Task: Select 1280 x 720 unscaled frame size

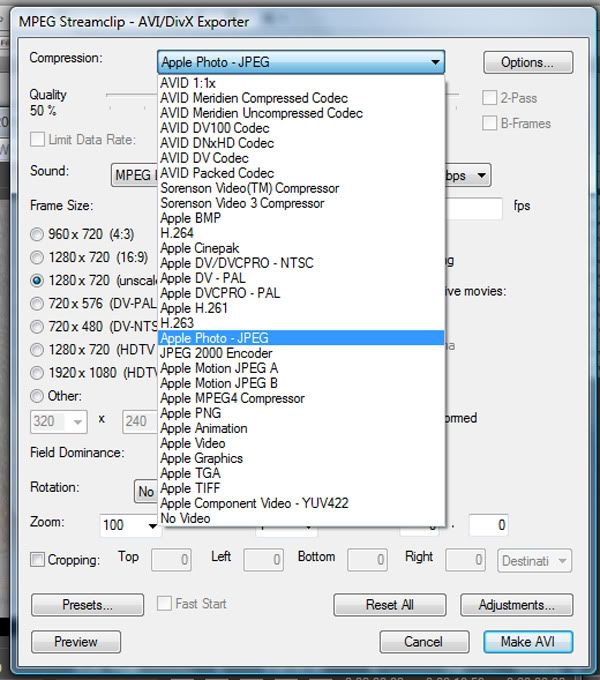Action: pyautogui.click(x=37, y=281)
